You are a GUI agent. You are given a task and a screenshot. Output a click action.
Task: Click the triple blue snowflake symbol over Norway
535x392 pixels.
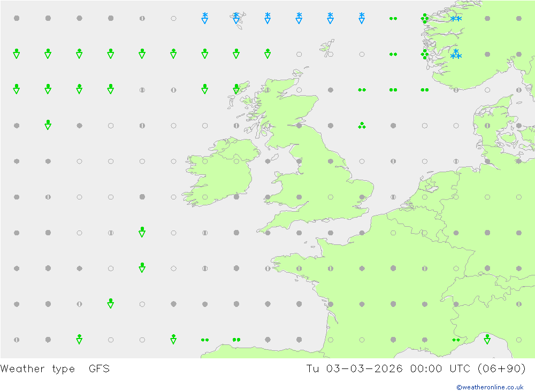coord(456,54)
